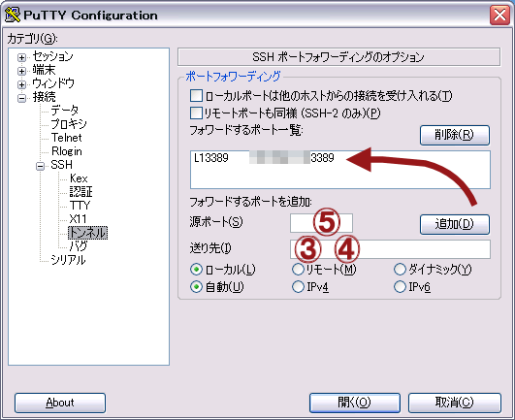Open the X11 settings page
Image resolution: width=515 pixels, height=420 pixels.
click(79, 219)
